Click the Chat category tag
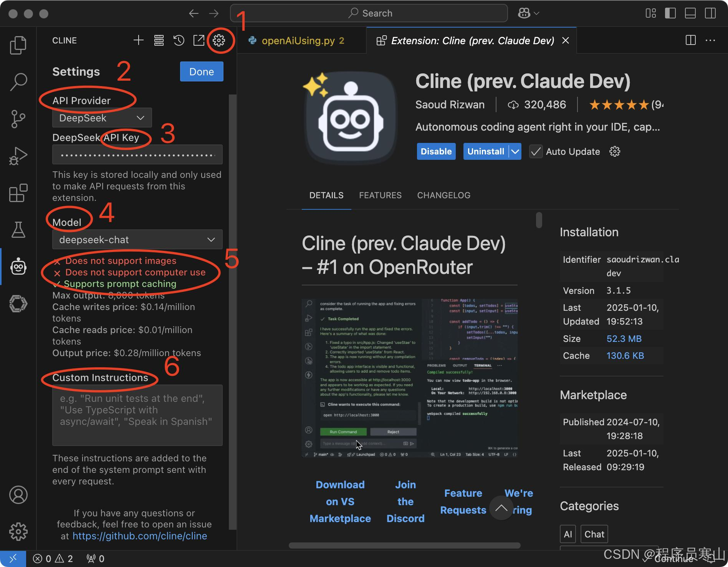Image resolution: width=728 pixels, height=567 pixels. (x=594, y=534)
